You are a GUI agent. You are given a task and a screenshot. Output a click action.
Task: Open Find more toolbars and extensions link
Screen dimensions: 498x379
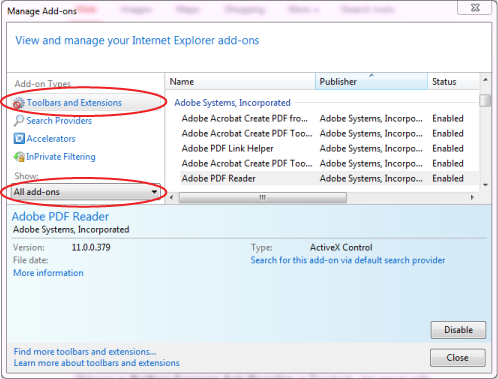pyautogui.click(x=85, y=352)
